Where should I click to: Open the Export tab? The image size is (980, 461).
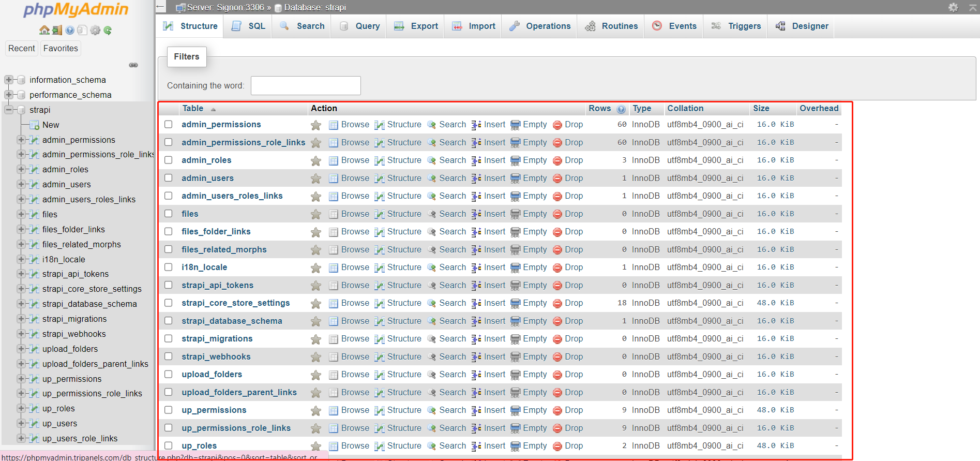(x=416, y=26)
